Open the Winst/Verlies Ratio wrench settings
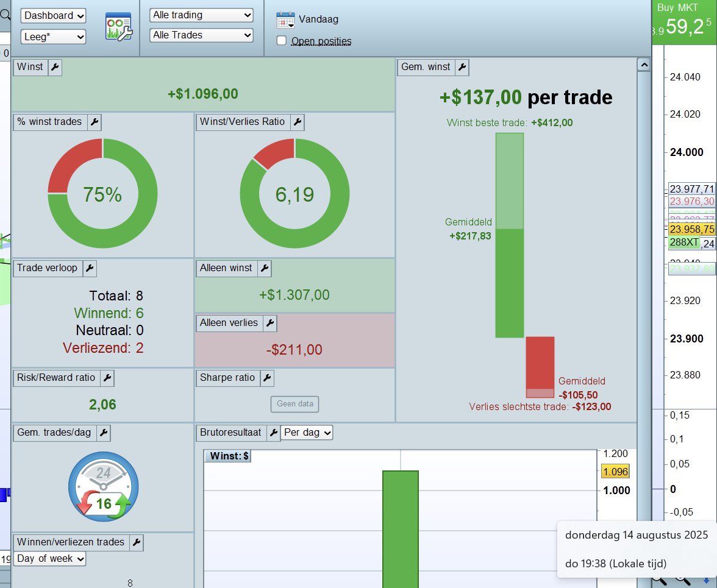717x588 pixels. click(298, 122)
